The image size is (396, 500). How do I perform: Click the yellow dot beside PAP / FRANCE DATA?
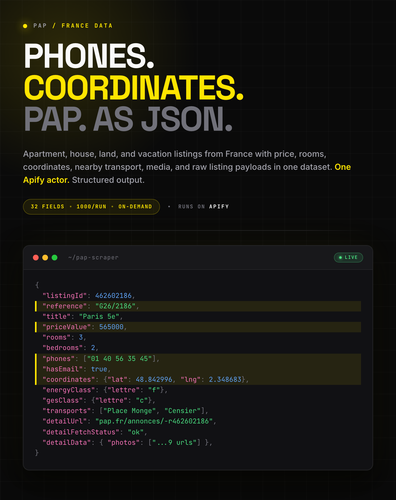point(25,26)
